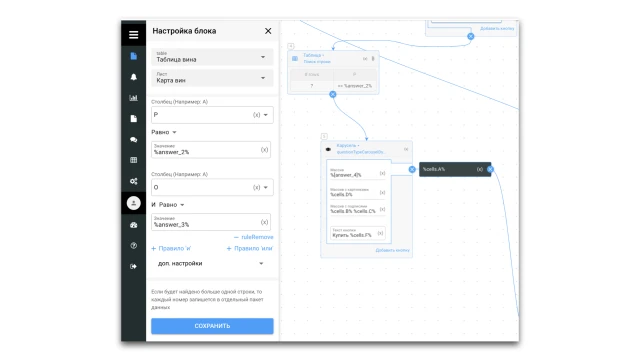The width and height of the screenshot is (640, 360).
Task: Click (x) next to %cells.D% field
Action: click(x=382, y=193)
